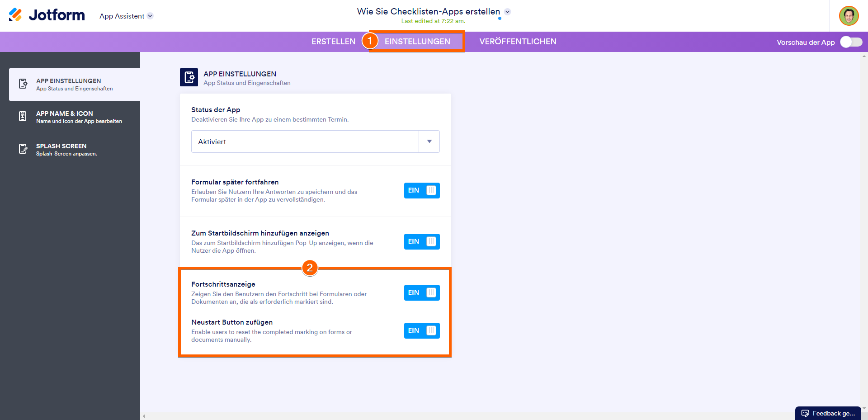Click the App Einstellungen header icon
The image size is (868, 420).
[x=189, y=77]
